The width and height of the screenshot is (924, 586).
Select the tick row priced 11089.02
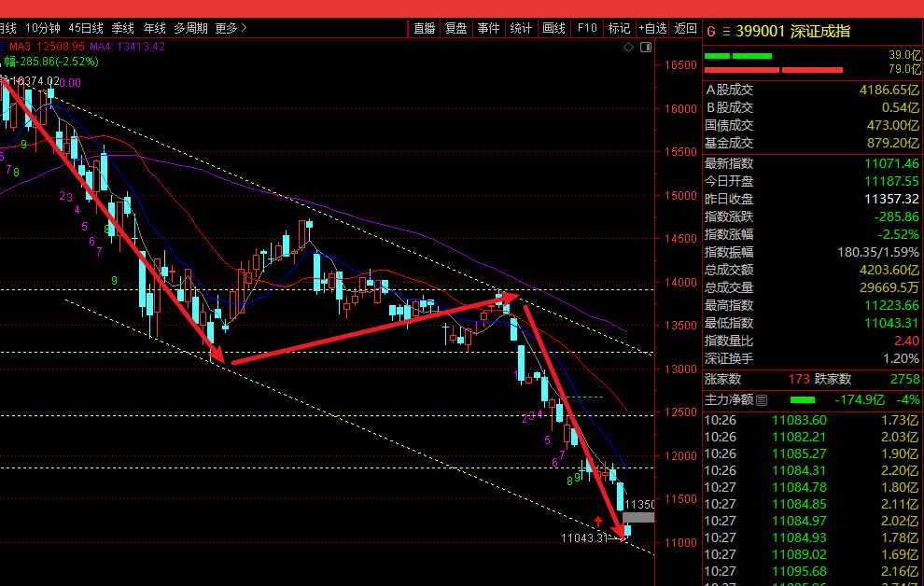tap(813, 555)
